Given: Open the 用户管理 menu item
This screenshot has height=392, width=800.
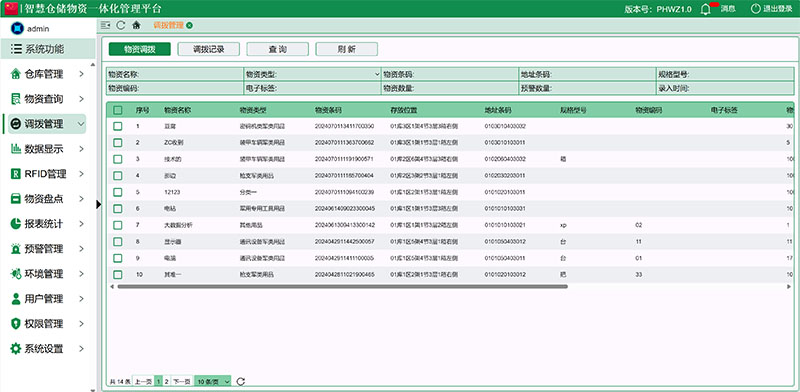Looking at the screenshot, I should coord(47,299).
